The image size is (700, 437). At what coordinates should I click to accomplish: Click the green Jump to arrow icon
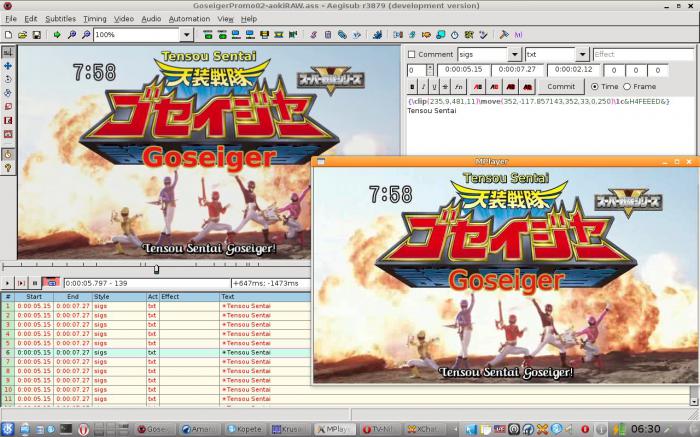(x=57, y=34)
